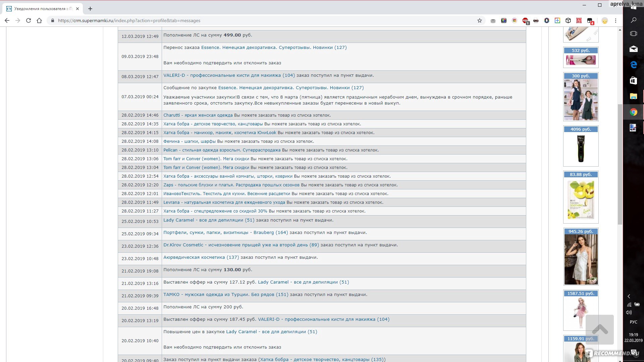Open Tom farr и Conver link at 13:04
The height and width of the screenshot is (362, 644).
pyautogui.click(x=206, y=168)
